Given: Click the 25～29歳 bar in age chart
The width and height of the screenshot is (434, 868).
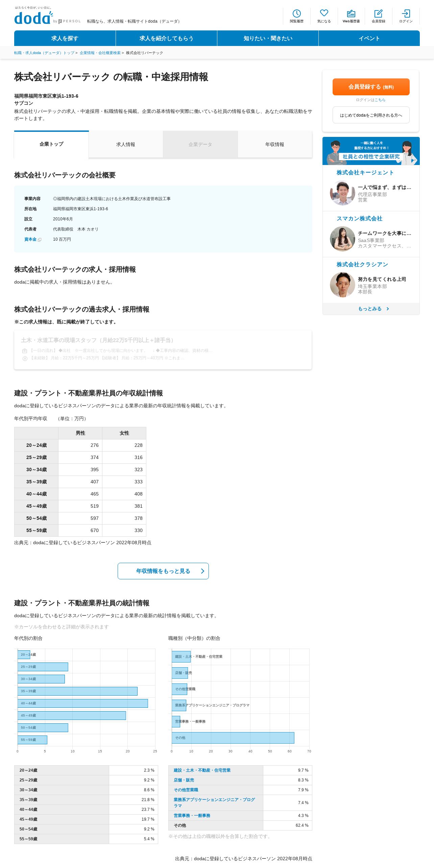Looking at the screenshot, I should click(x=43, y=667).
